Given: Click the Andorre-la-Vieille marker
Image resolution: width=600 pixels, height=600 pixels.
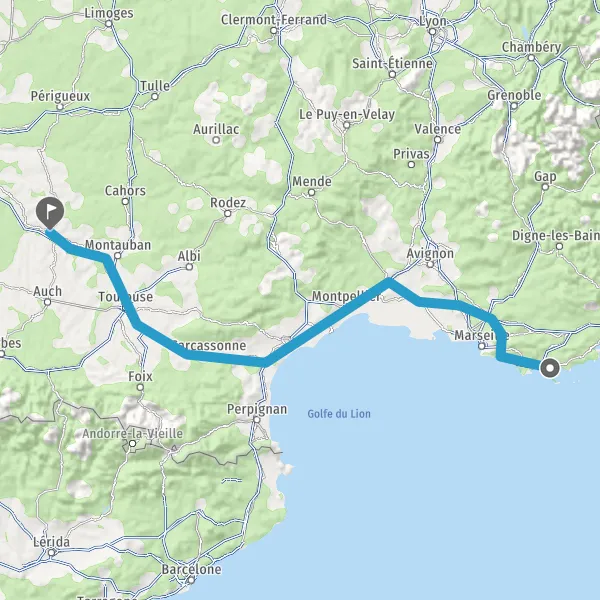Looking at the screenshot, I should click(x=132, y=443).
